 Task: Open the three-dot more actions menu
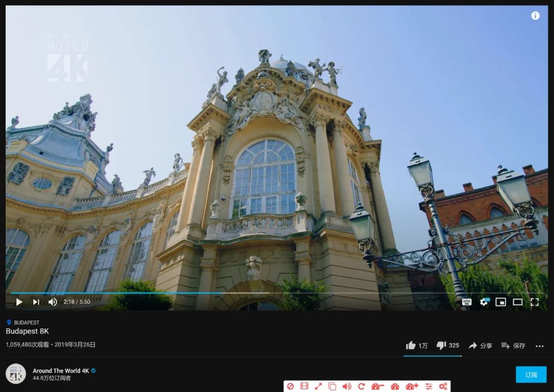point(540,346)
